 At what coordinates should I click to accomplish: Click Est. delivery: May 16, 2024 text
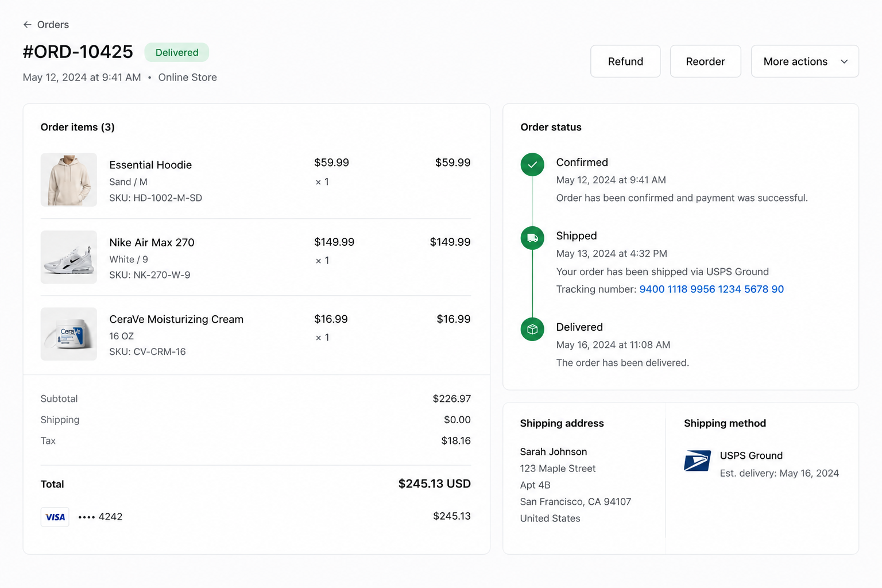click(779, 473)
